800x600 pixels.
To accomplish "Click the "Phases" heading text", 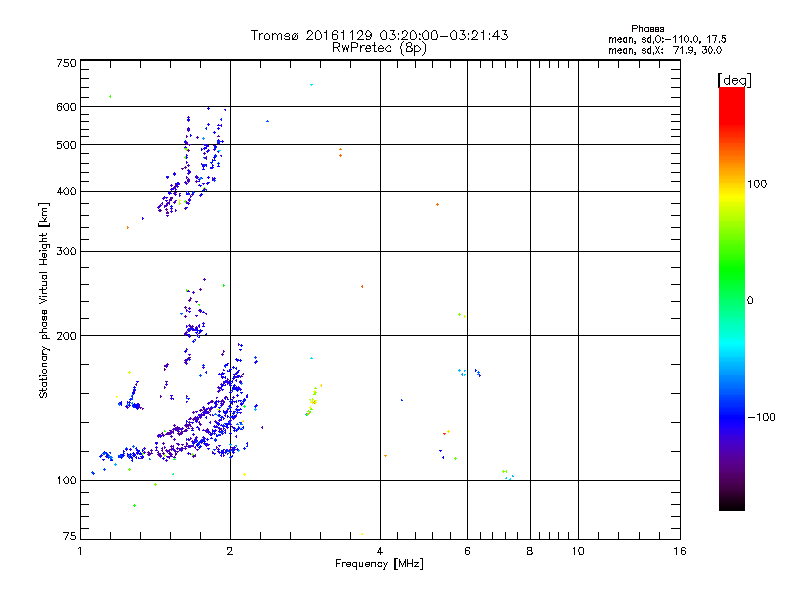I will [x=647, y=29].
